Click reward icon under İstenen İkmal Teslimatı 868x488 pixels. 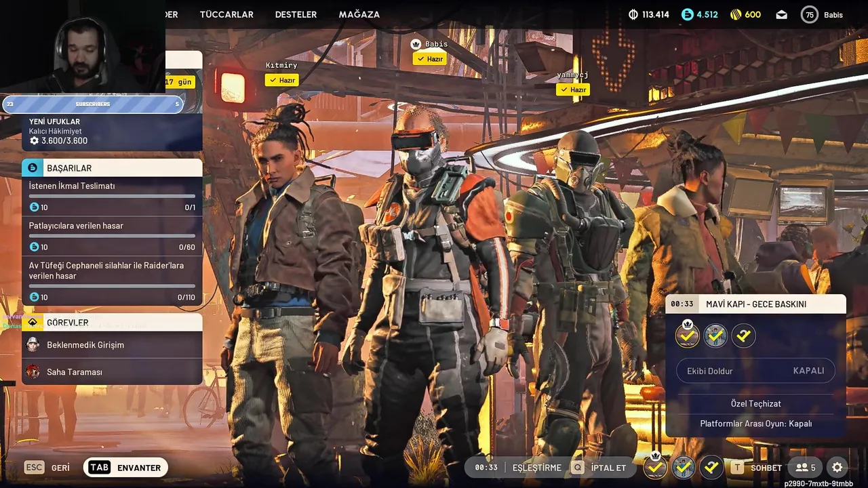pos(34,207)
